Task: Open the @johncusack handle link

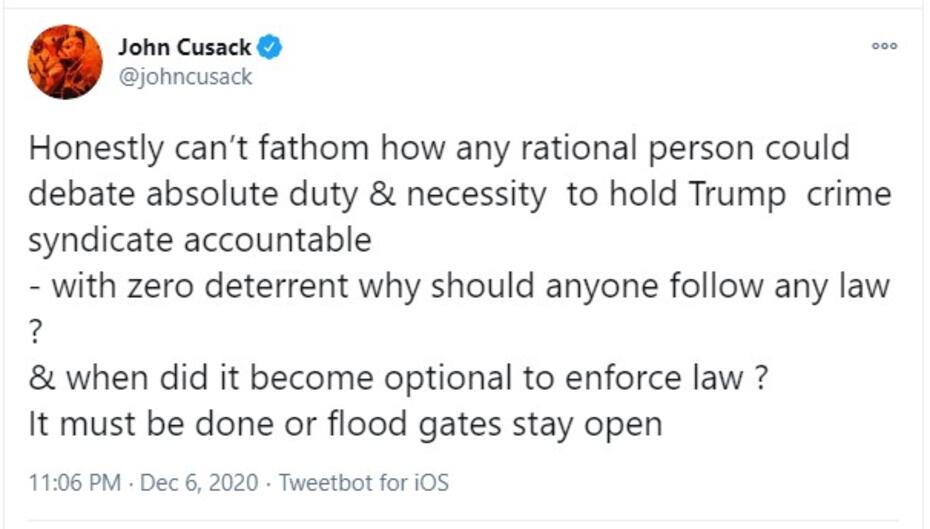Action: 185,77
